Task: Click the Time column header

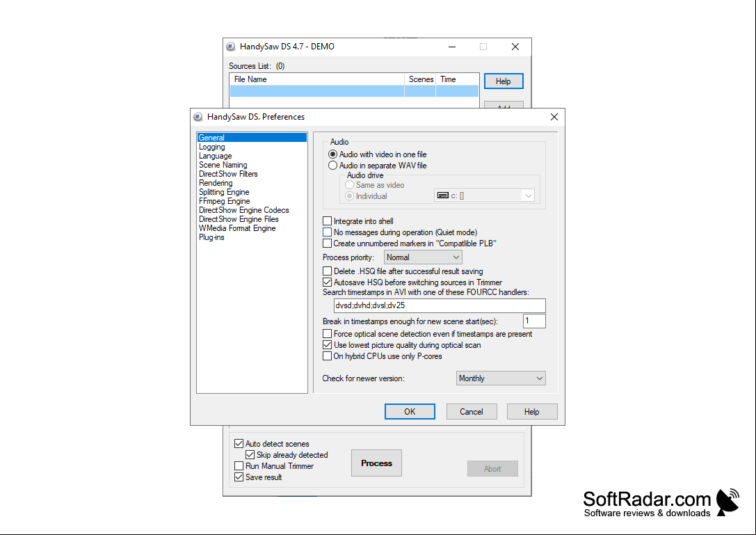Action: click(x=458, y=79)
